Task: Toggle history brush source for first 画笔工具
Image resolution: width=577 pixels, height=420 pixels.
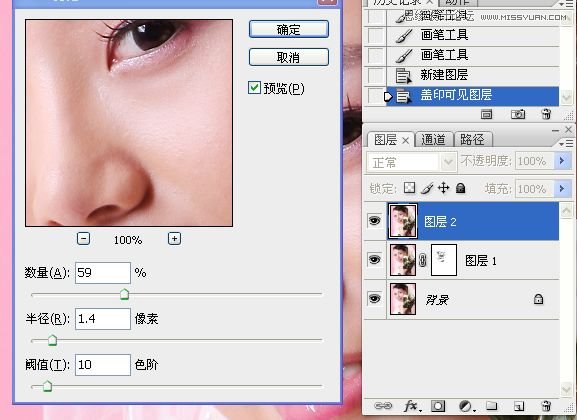Action: pos(376,36)
